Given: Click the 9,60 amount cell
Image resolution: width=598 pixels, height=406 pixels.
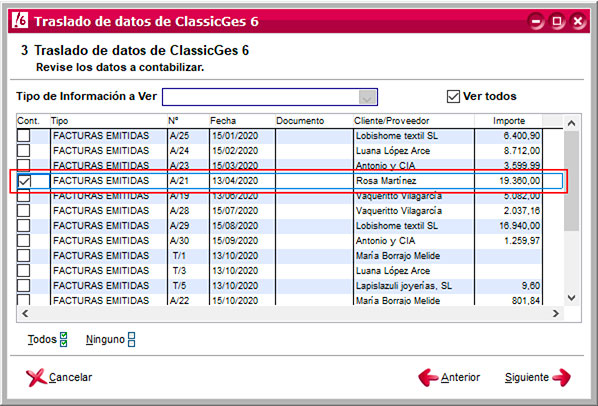Looking at the screenshot, I should pos(508,286).
